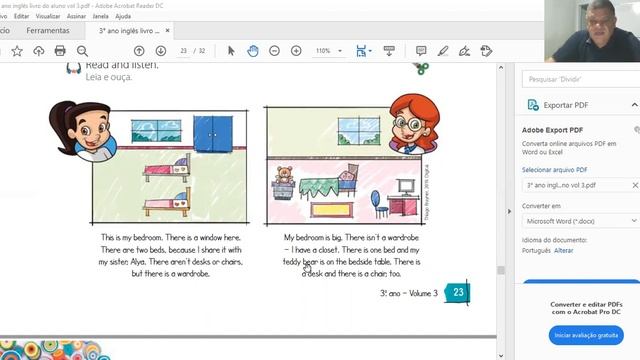Click the 'Adobe Export PDF' heading
The width and height of the screenshot is (640, 360).
click(552, 130)
